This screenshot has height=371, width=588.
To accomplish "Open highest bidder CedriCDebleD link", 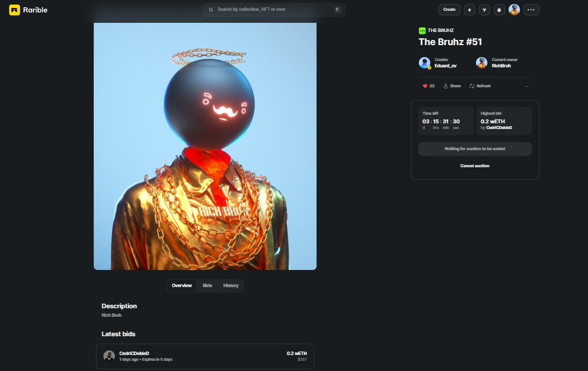I will (499, 128).
